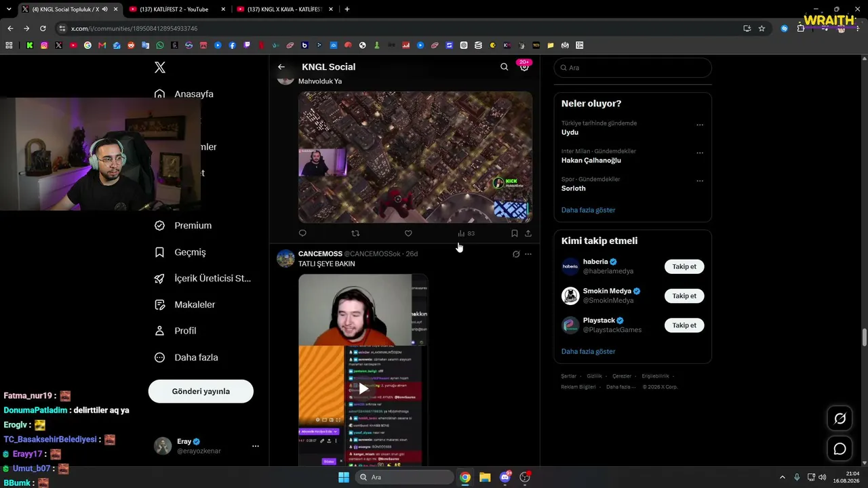Screen dimensions: 868x488
Task: Open the messages floating button
Action: 840,449
